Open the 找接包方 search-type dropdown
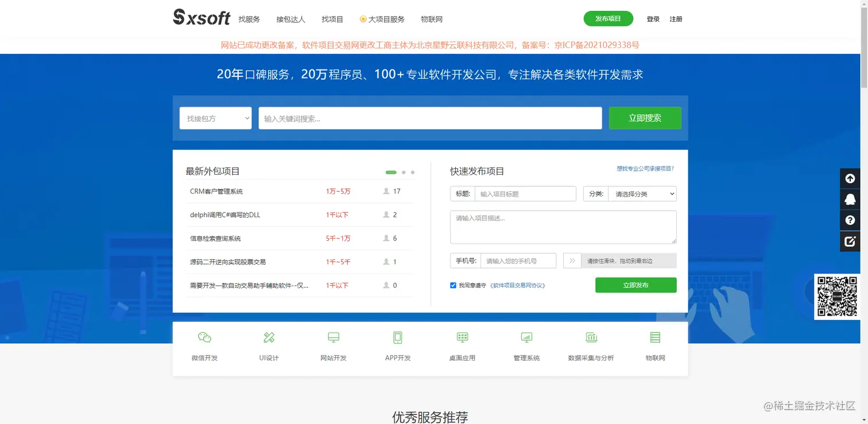The image size is (868, 424). 215,118
